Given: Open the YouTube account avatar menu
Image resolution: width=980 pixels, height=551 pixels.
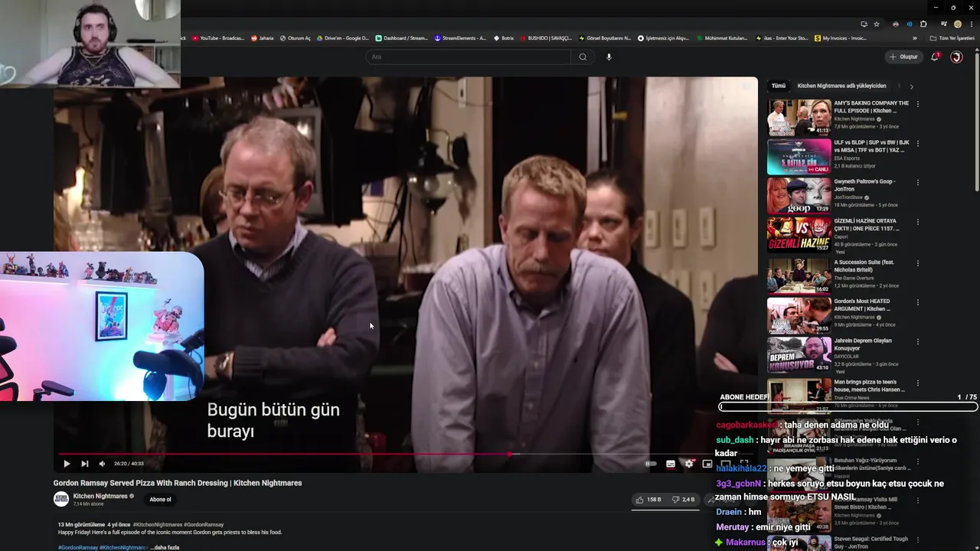Looking at the screenshot, I should click(956, 57).
